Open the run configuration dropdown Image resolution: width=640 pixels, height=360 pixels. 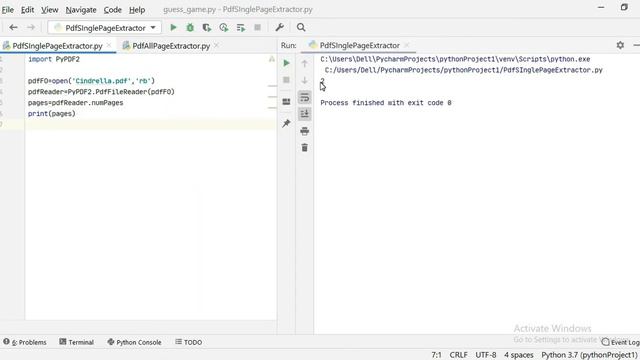pyautogui.click(x=104, y=28)
